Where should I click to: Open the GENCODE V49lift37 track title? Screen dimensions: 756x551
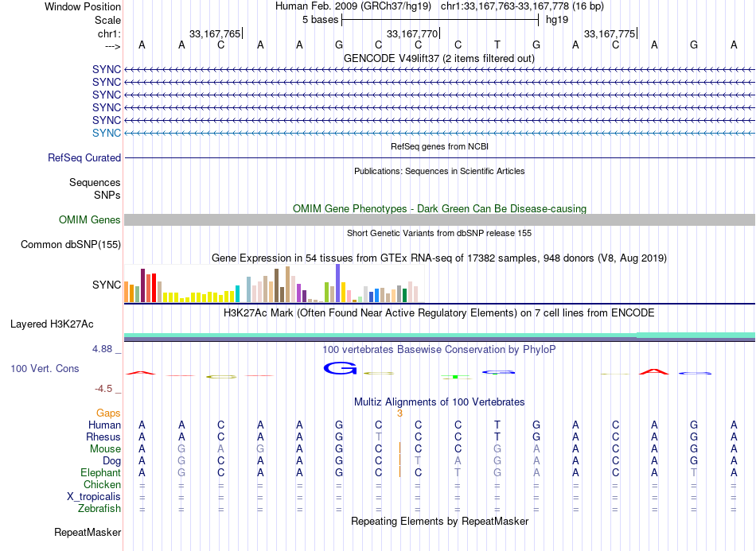point(439,58)
